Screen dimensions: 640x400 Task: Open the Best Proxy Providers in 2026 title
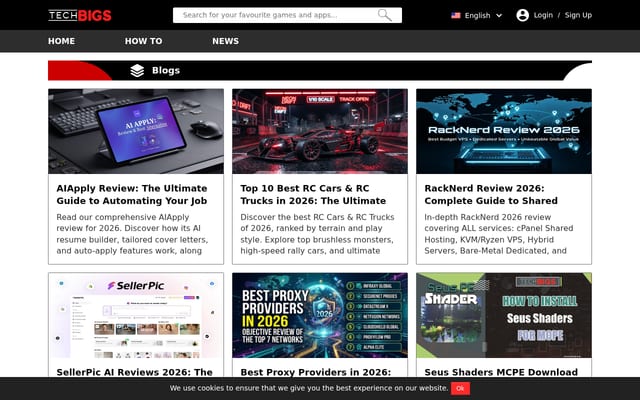(x=316, y=372)
